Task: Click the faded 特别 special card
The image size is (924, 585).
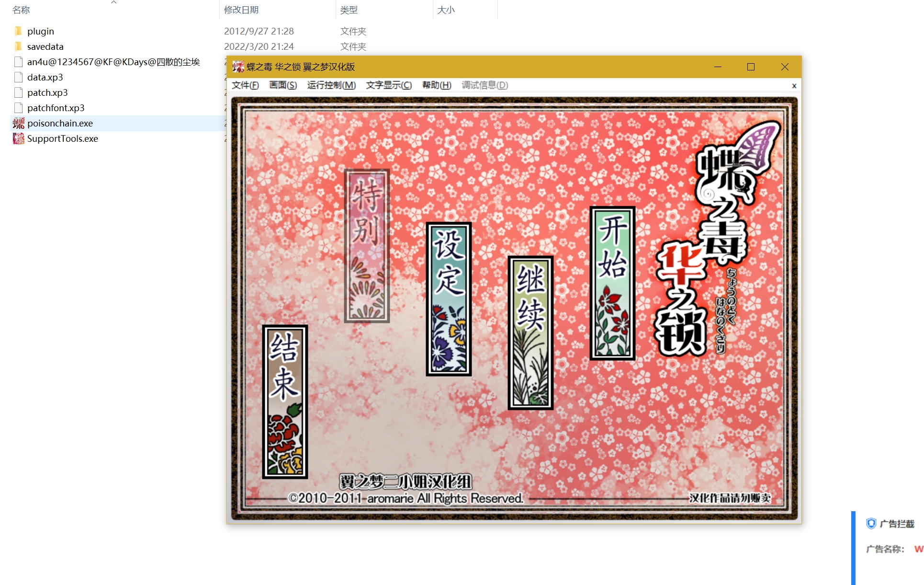Action: (367, 246)
